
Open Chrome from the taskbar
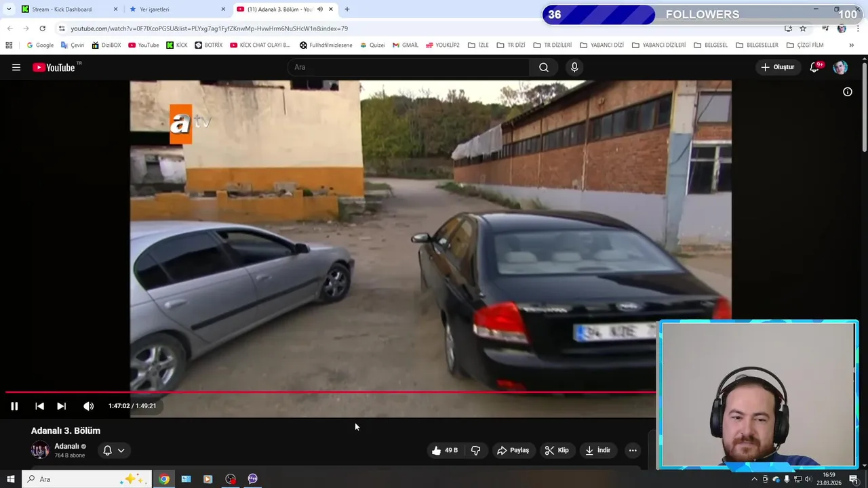tap(164, 479)
